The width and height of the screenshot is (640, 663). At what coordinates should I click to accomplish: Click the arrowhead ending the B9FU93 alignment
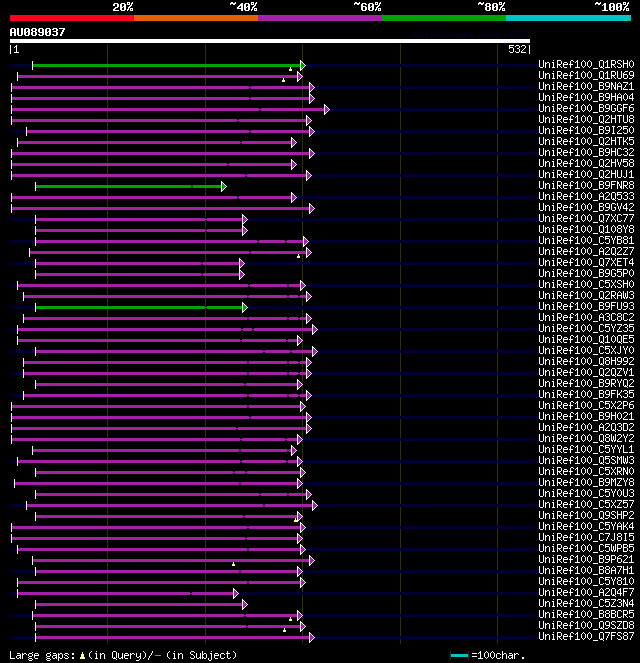[x=245, y=307]
